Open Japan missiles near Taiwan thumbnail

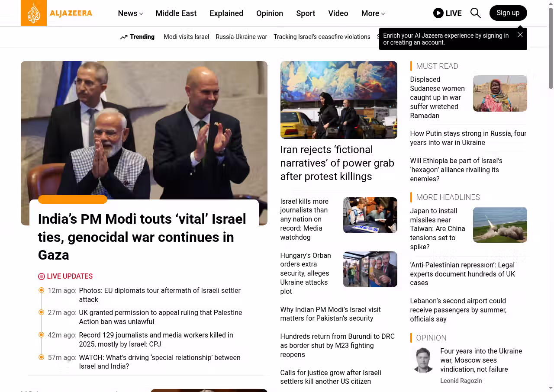click(500, 225)
